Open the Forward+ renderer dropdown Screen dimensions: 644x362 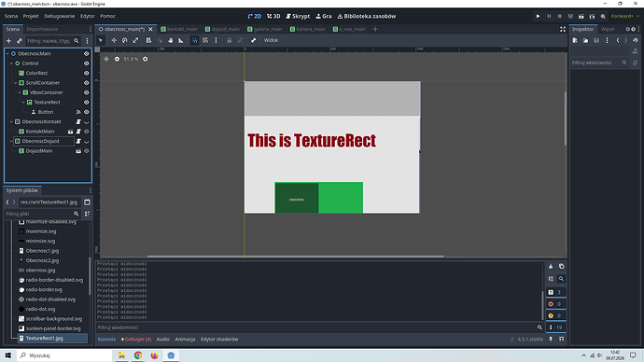coord(625,17)
